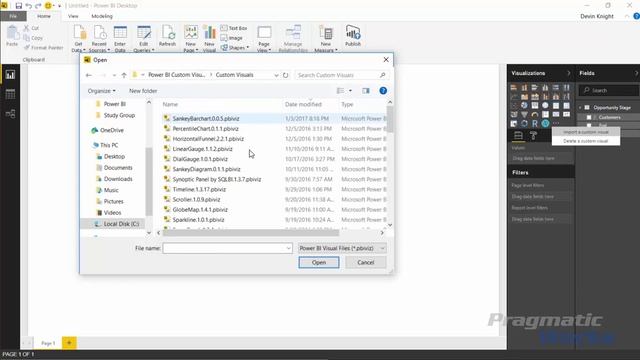
Task: Toggle the preview pane in Open dialog
Action: point(366,91)
